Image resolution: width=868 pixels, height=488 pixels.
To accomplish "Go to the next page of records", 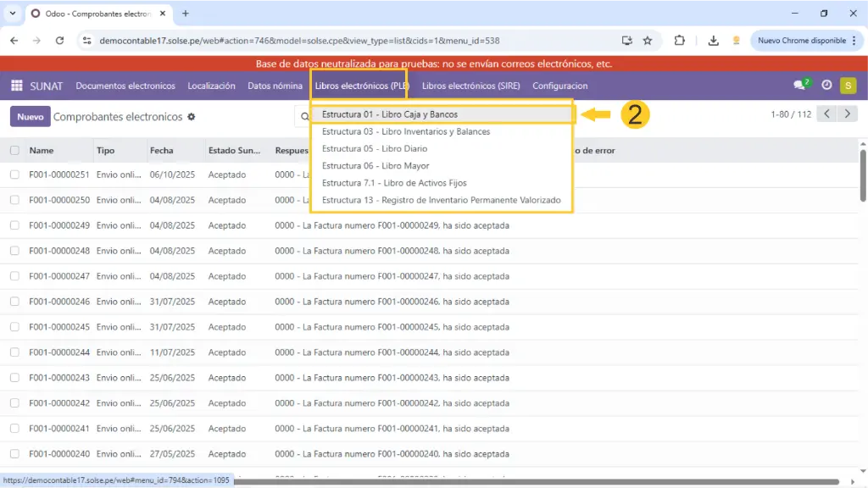I will [847, 114].
